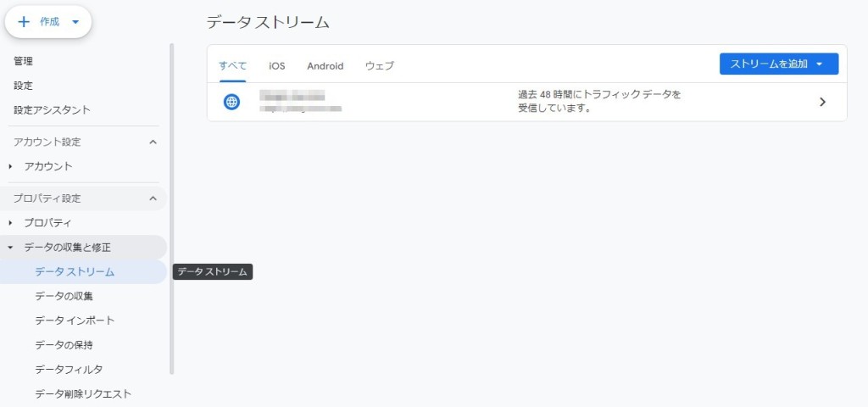Collapse the アカウント設定 section
The image size is (868, 407).
click(153, 142)
